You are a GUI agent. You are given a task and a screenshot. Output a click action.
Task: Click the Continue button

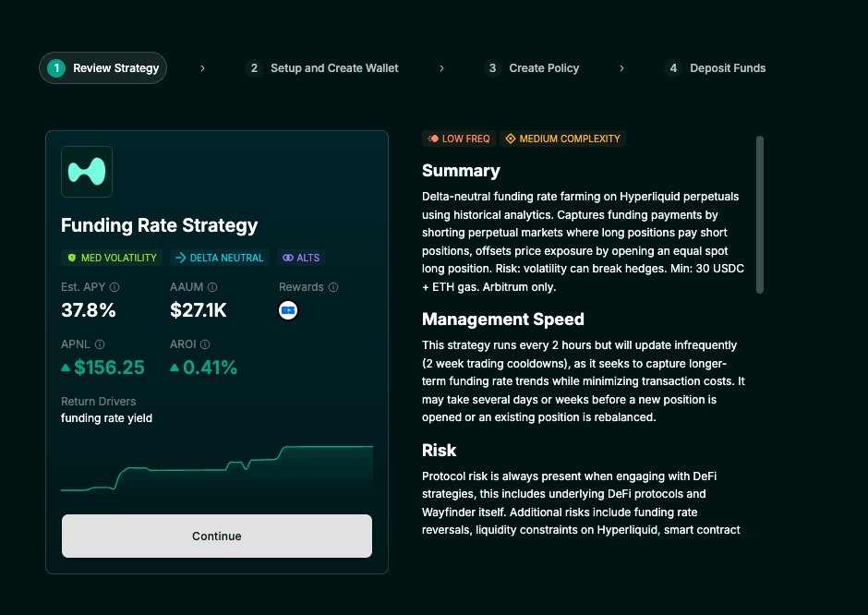pyautogui.click(x=217, y=536)
